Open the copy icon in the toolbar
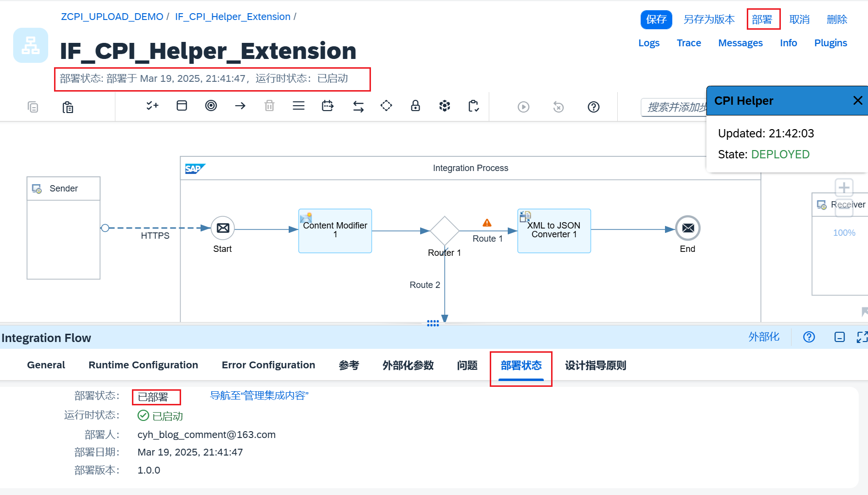 (x=33, y=107)
